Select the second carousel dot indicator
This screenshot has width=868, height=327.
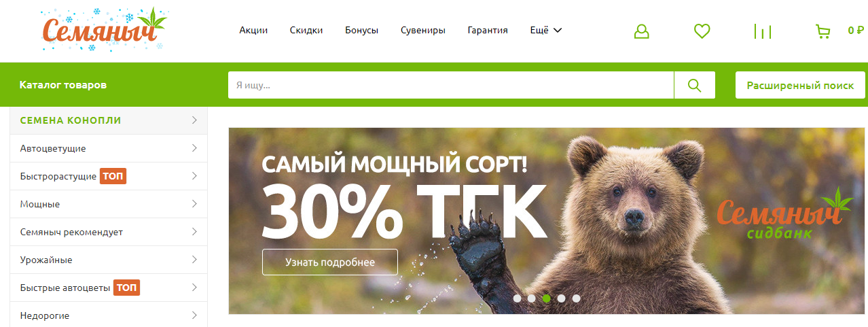[532, 298]
